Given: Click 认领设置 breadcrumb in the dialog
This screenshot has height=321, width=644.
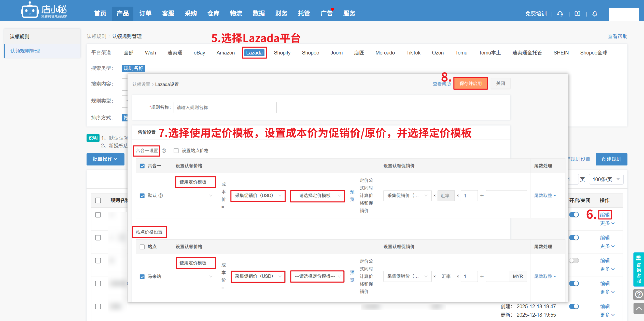Looking at the screenshot, I should pos(141,84).
